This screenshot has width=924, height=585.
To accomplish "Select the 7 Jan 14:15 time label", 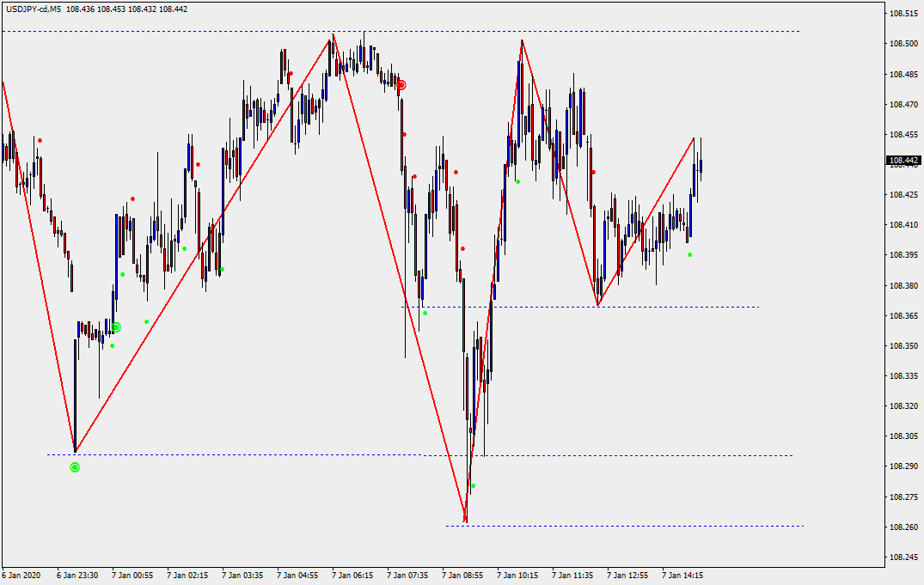I will (682, 576).
